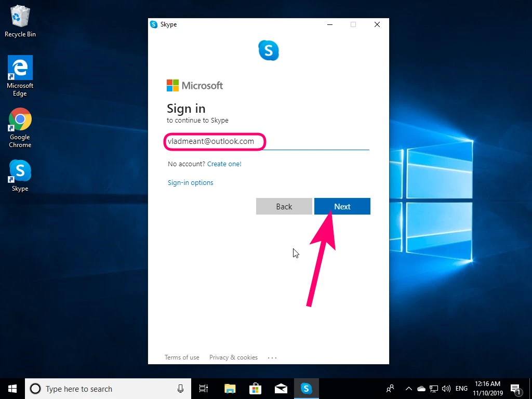The image size is (532, 399).
Task: Click the OneDrive cloud icon in the tray
Action: 421,389
